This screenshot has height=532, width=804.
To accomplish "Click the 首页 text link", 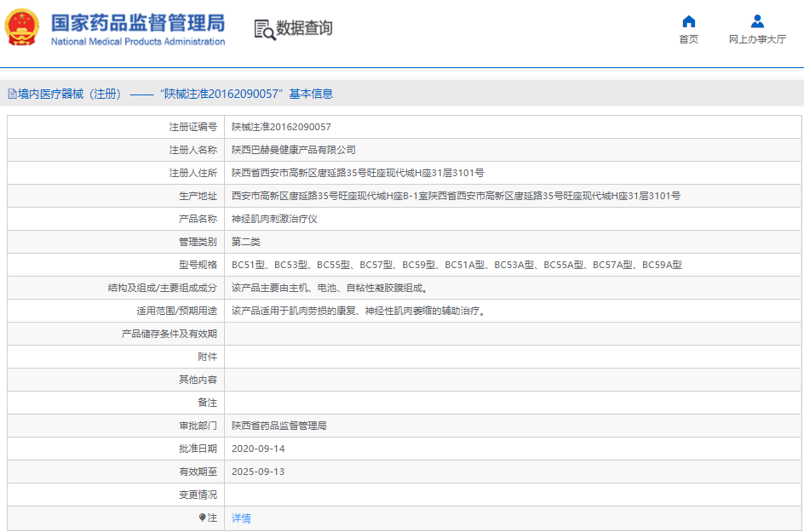I will (x=689, y=39).
